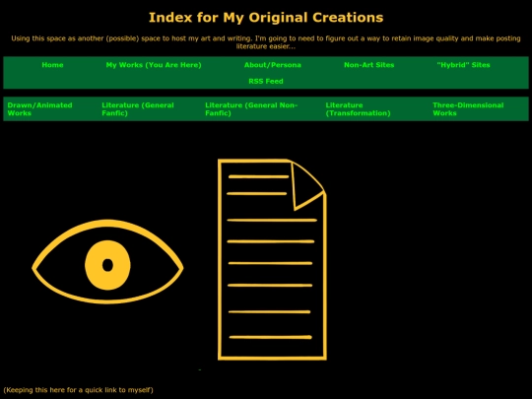This screenshot has height=399, width=532.
Task: Select Literature (General Non-Fanfic) category
Action: pyautogui.click(x=251, y=109)
